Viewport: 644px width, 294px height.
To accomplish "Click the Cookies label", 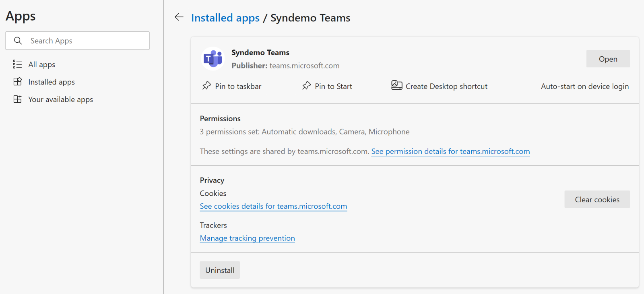I will [213, 193].
